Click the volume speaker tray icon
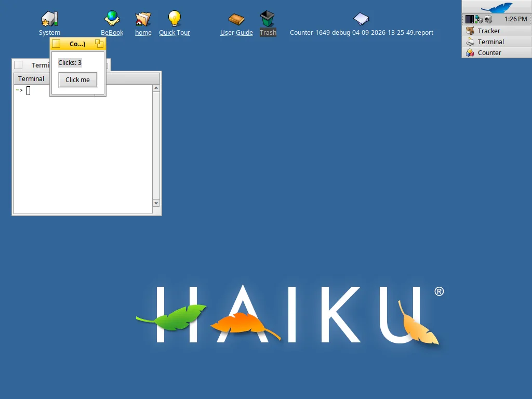 tap(488, 19)
